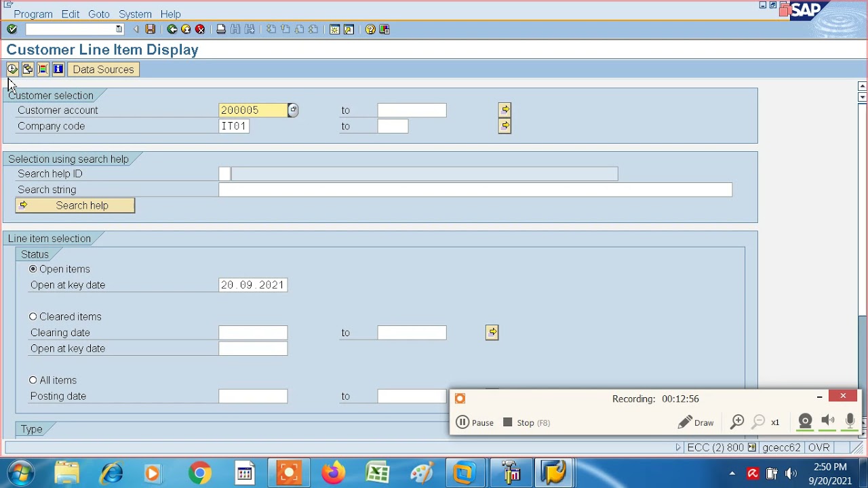Viewport: 868px width, 488px height.
Task: Pause the screen recording
Action: [x=475, y=422]
